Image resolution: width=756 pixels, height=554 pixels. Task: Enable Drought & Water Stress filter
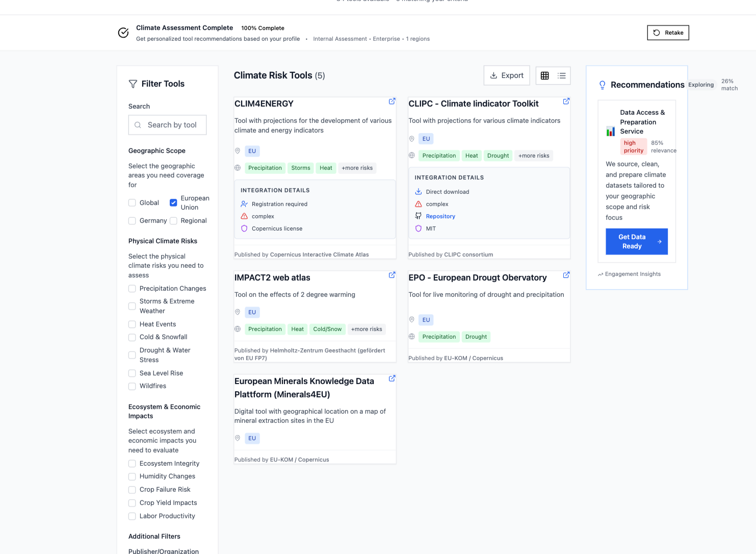[x=132, y=355]
